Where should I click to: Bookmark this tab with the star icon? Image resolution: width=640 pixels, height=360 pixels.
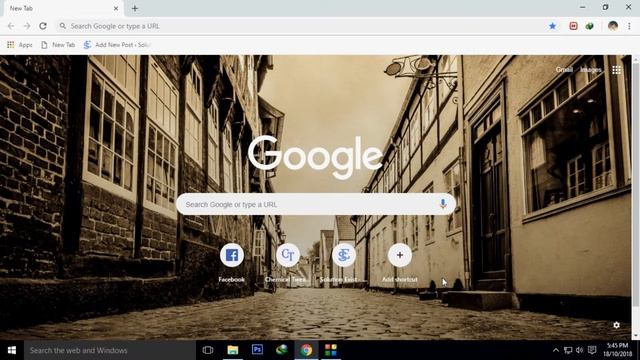pyautogui.click(x=552, y=26)
